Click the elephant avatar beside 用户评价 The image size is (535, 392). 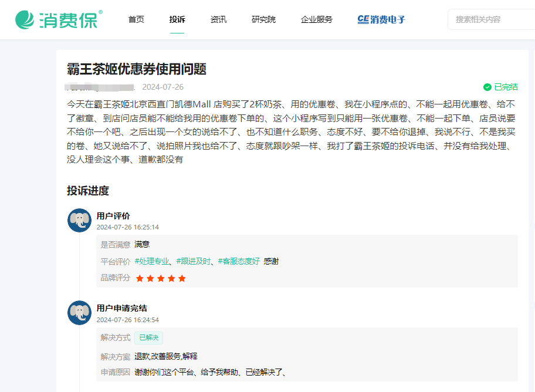[x=80, y=220]
